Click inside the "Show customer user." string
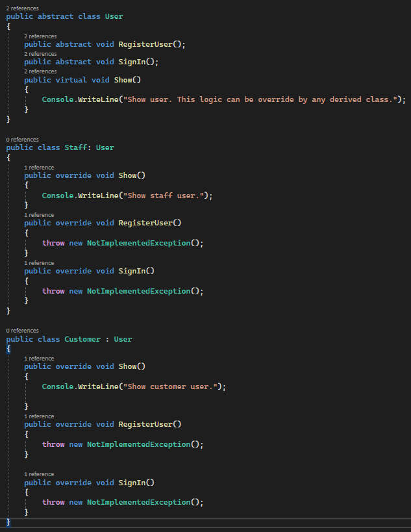The image size is (411, 532). (170, 386)
